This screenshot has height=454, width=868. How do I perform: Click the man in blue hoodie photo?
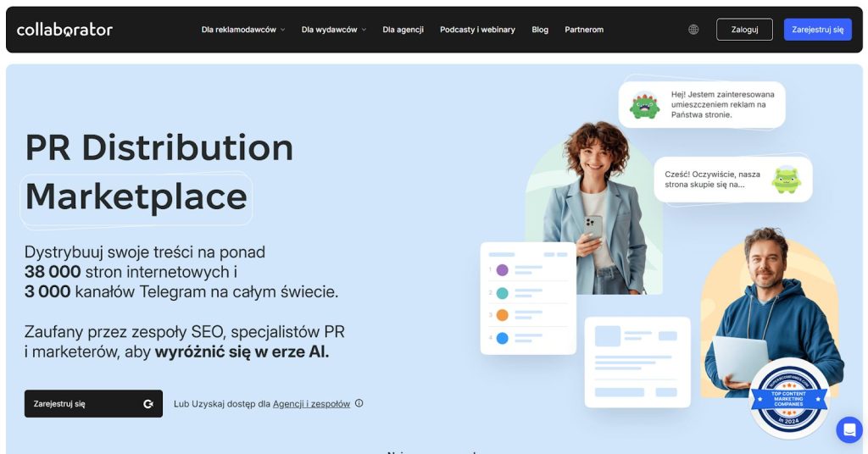coord(772,313)
